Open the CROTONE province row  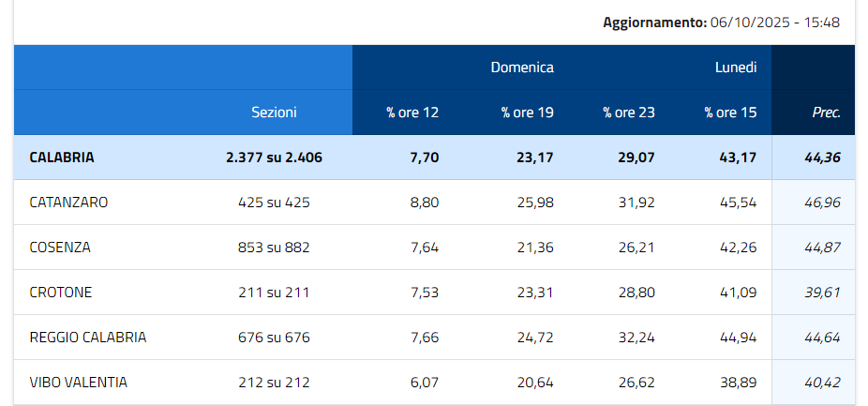click(61, 293)
